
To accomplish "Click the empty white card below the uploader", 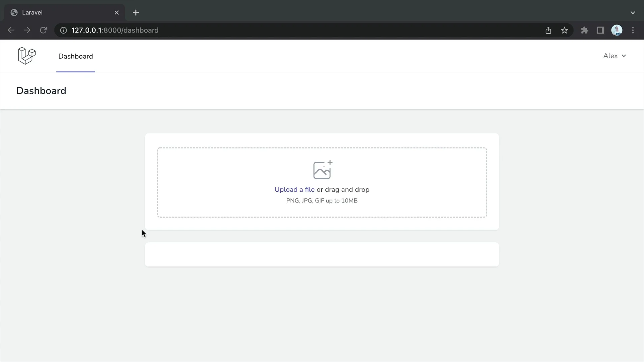I will click(x=322, y=254).
